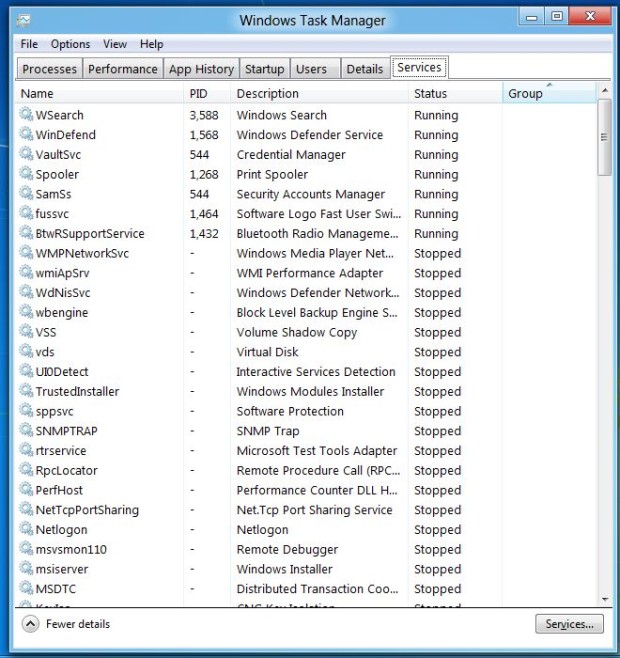This screenshot has width=620, height=658.
Task: Click the service icon next to SNMPTRAP
Action: 26,430
